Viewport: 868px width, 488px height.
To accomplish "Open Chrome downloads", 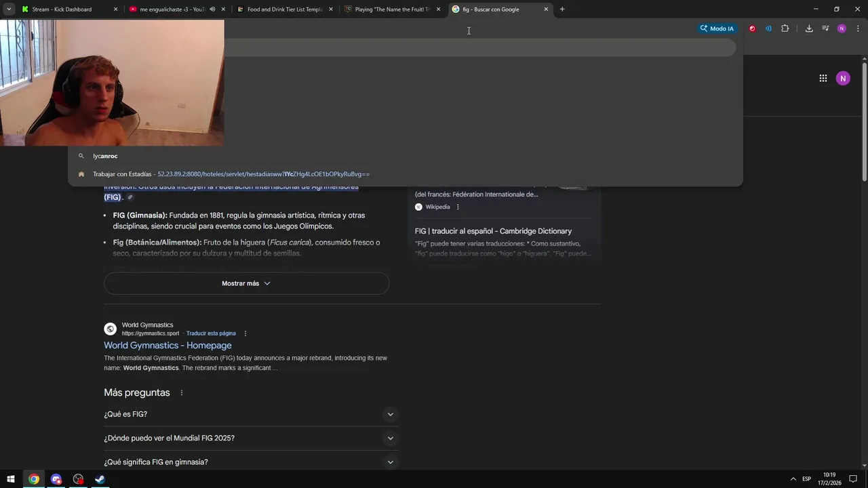I will [x=809, y=28].
